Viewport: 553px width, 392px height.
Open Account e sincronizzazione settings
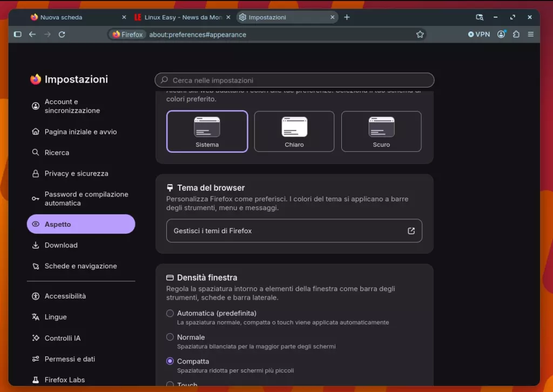tap(81, 106)
